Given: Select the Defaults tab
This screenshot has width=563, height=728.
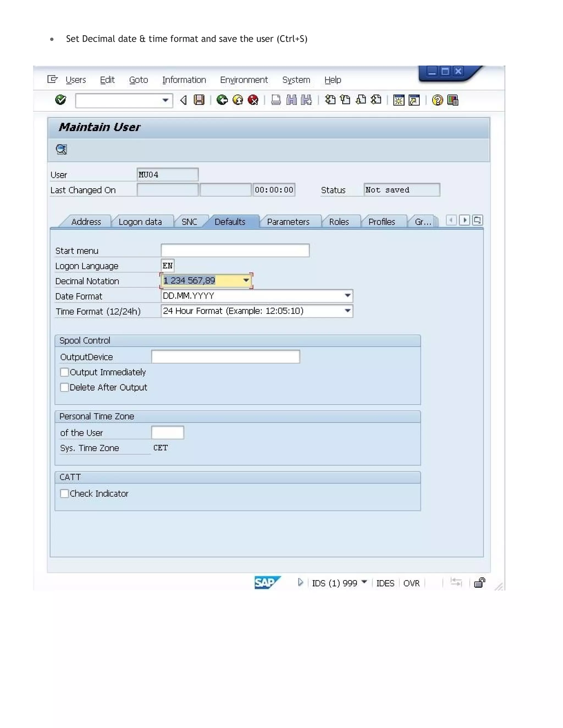Looking at the screenshot, I should point(230,222).
